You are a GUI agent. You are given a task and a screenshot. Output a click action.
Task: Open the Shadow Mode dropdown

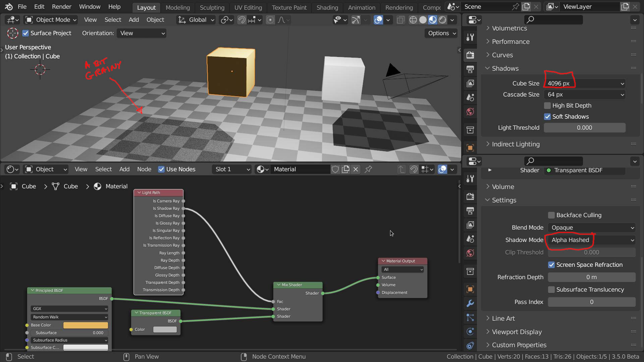point(591,240)
